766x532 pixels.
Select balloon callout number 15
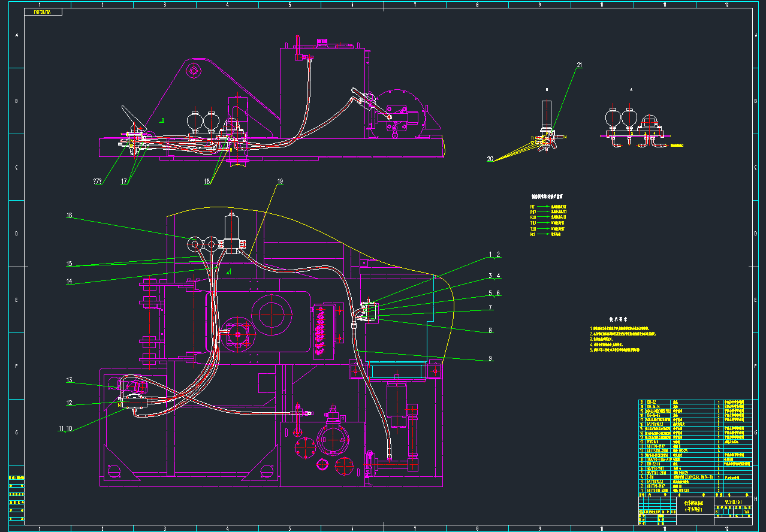pos(70,264)
